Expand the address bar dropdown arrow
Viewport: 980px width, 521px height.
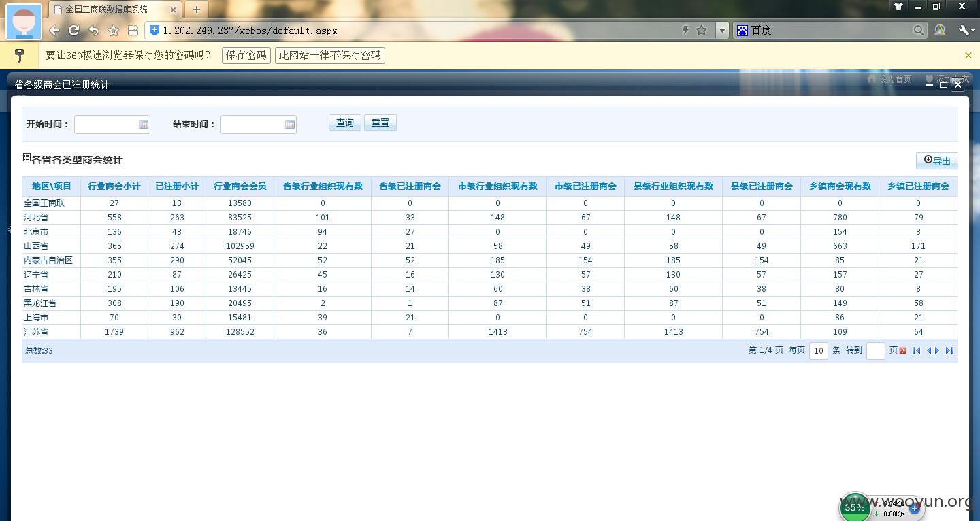[x=722, y=31]
